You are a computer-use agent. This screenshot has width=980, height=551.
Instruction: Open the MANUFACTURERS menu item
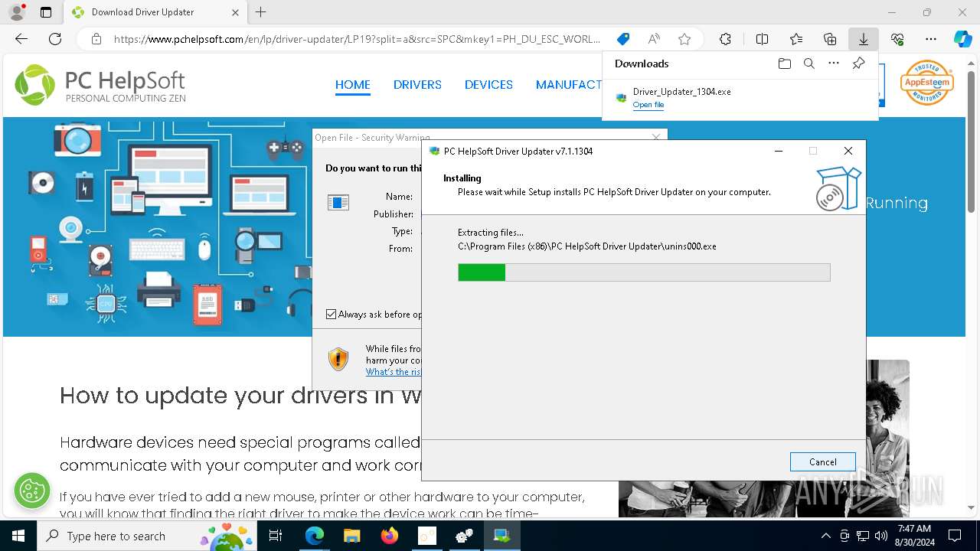[569, 85]
